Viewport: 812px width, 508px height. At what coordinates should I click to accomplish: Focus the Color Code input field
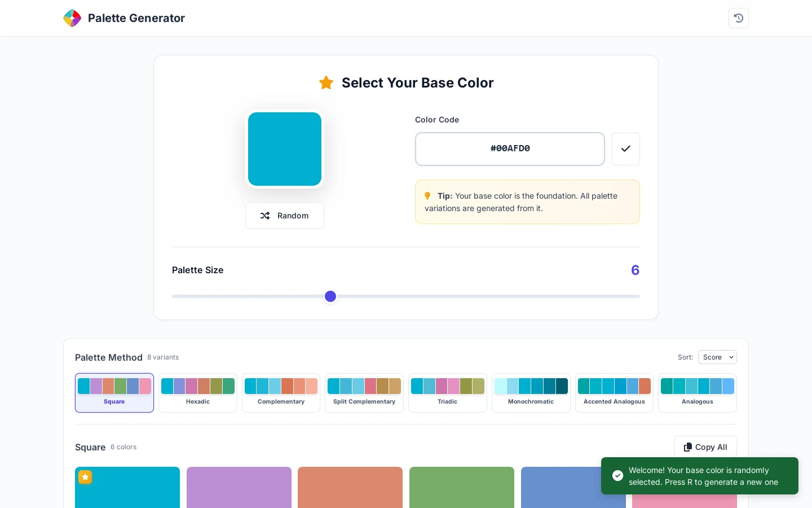tap(510, 149)
